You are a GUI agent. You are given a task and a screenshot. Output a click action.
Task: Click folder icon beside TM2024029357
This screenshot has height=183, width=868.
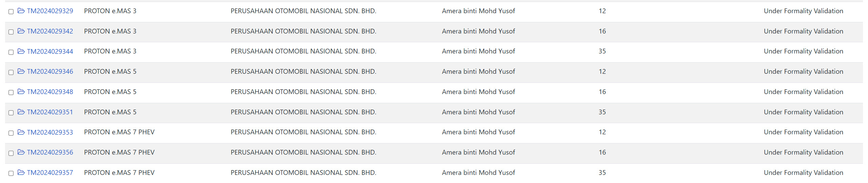[x=21, y=173]
